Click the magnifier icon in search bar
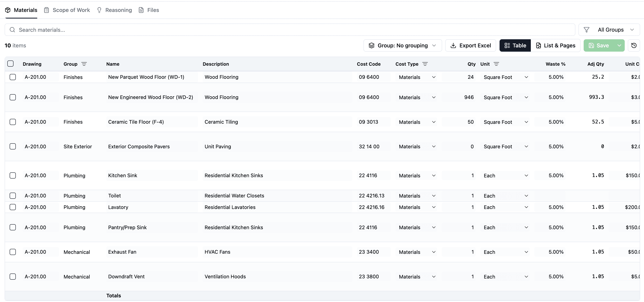 tap(12, 30)
